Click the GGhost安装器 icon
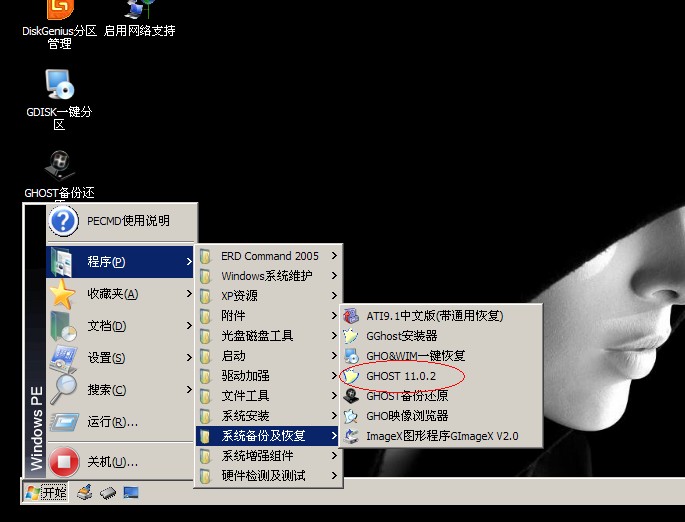 pyautogui.click(x=351, y=335)
